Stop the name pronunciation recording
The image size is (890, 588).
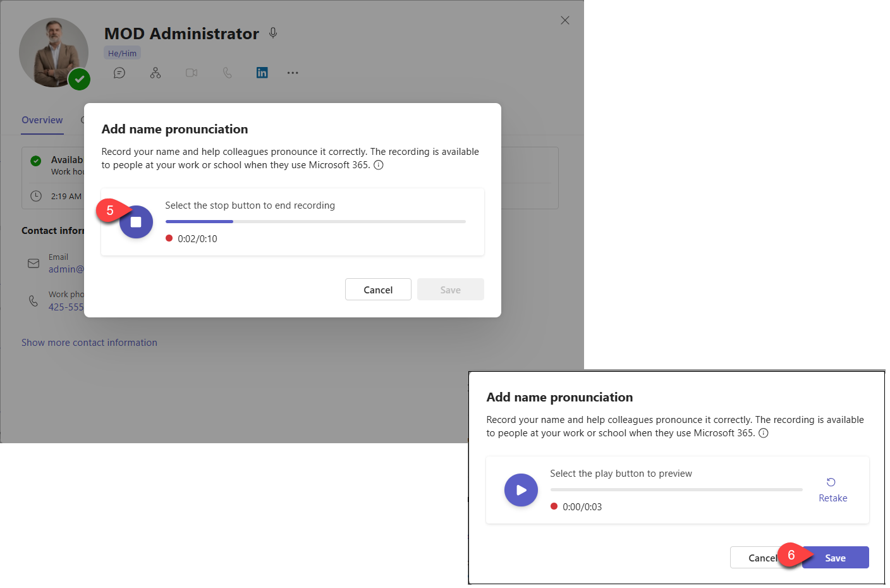coord(136,222)
